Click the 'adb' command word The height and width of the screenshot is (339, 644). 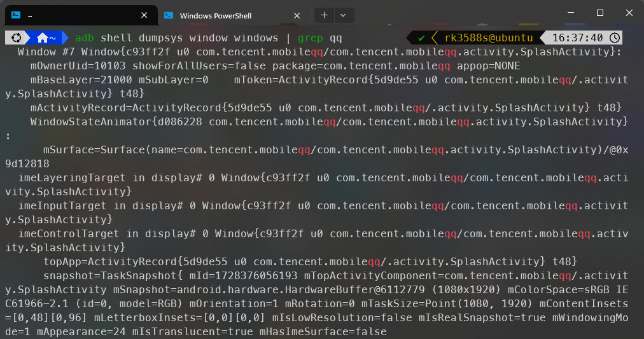(x=84, y=38)
